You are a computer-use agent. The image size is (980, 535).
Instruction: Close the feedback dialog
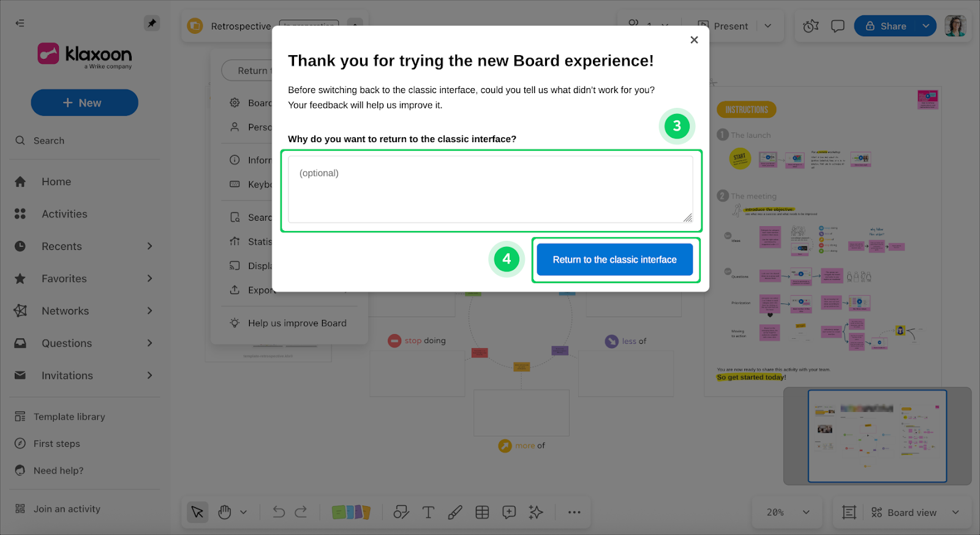coord(694,40)
